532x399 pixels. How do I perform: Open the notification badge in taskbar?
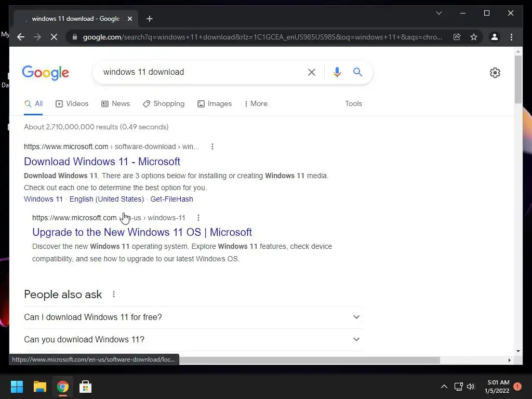tap(517, 387)
